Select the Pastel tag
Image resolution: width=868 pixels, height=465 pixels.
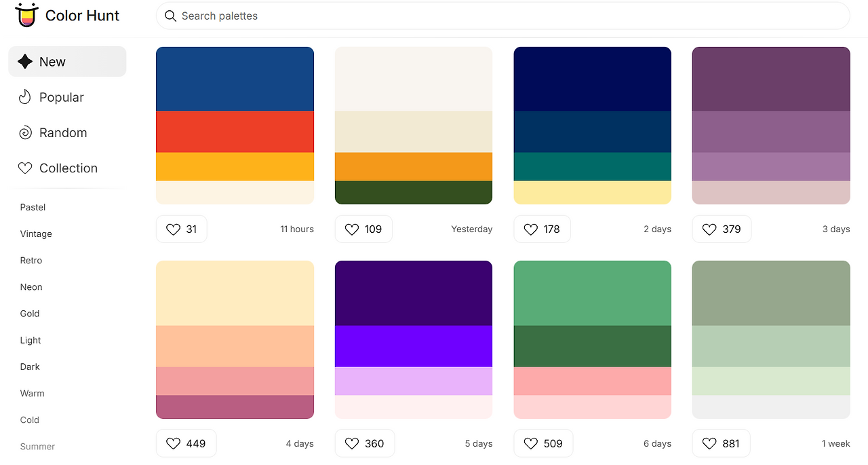pos(33,207)
